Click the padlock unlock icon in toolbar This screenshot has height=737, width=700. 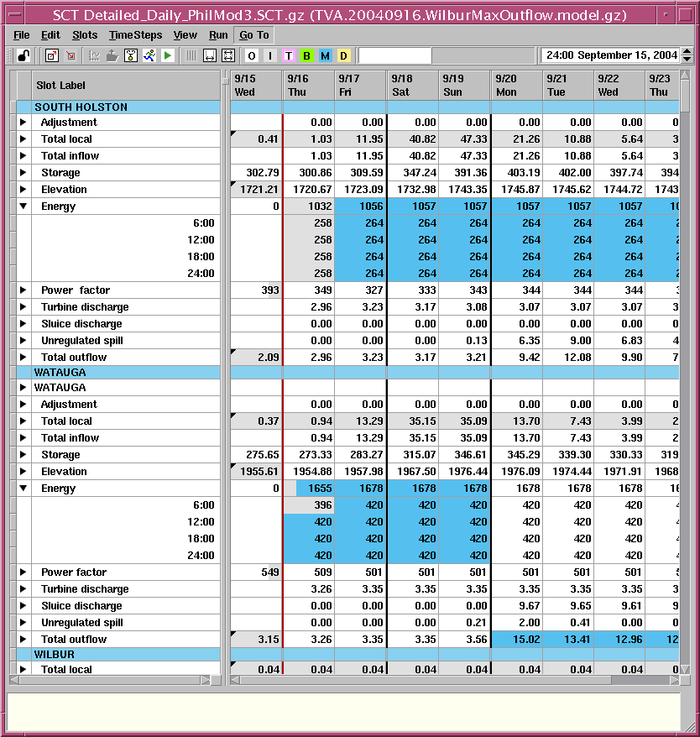pyautogui.click(x=24, y=56)
